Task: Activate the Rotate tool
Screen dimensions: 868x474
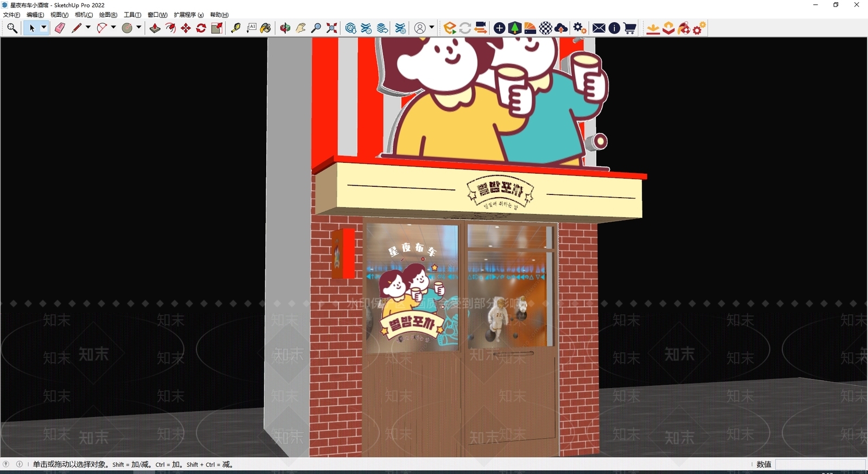Action: (201, 28)
